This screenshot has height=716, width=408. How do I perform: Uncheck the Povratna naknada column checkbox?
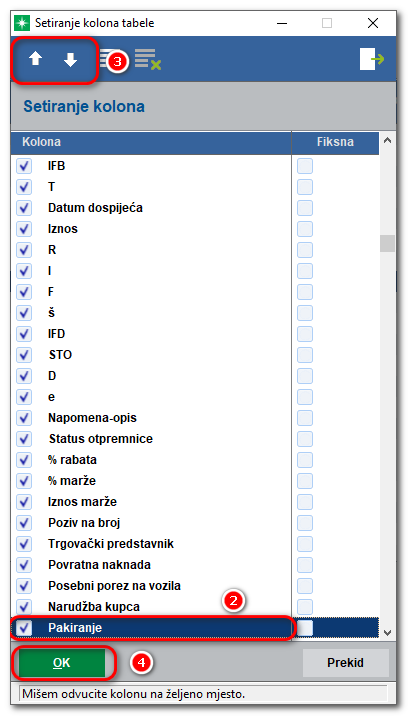point(24,565)
